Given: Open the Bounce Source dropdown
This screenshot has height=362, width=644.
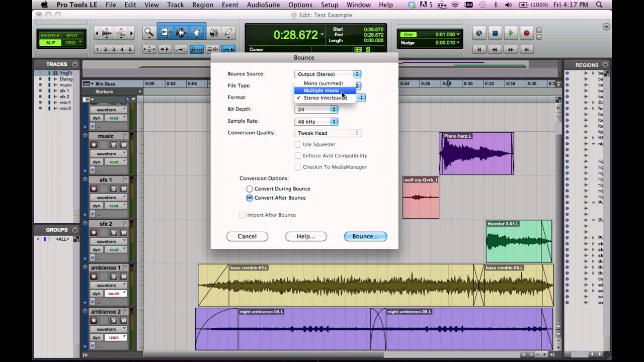Looking at the screenshot, I should pyautogui.click(x=328, y=74).
